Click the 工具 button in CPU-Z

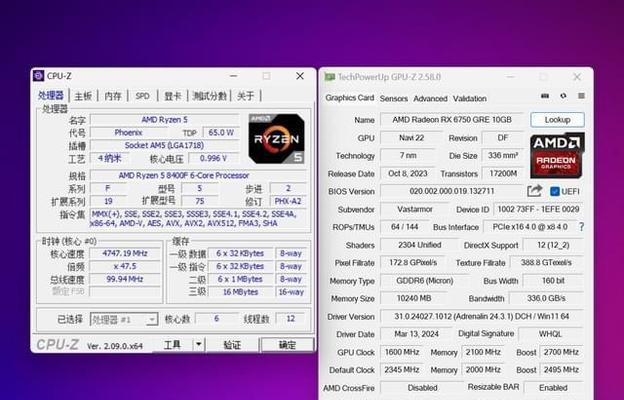[173, 345]
